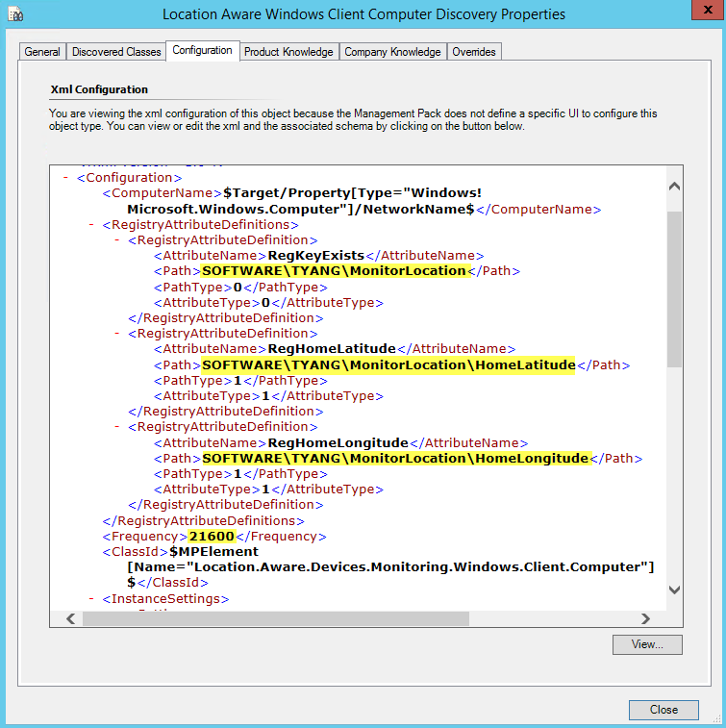Click the RegHomeLatitude attribute name
This screenshot has width=726, height=728.
pos(332,349)
